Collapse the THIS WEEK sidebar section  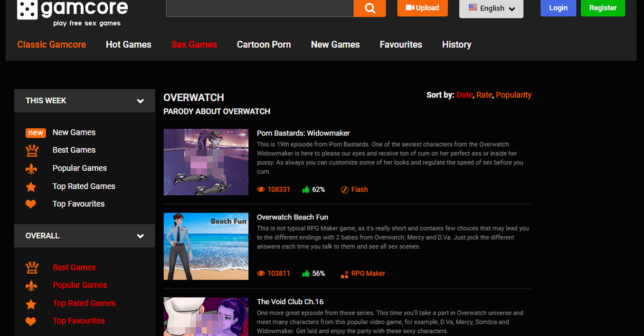tap(140, 101)
